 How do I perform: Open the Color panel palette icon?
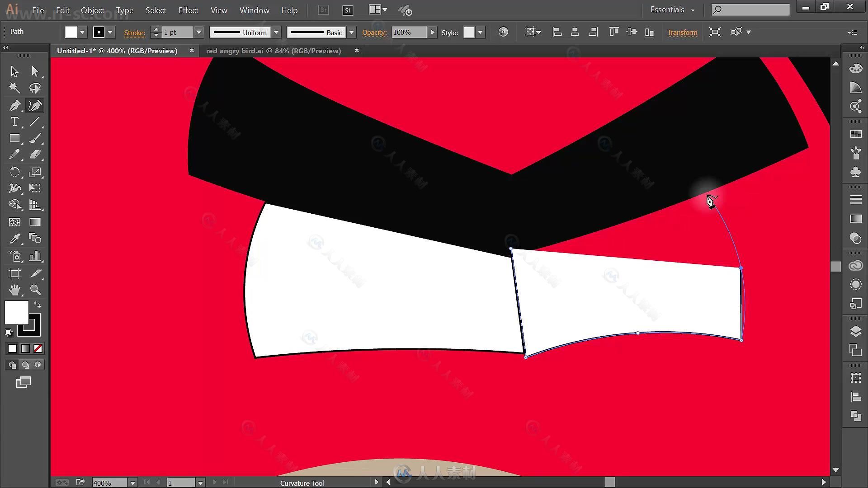855,68
